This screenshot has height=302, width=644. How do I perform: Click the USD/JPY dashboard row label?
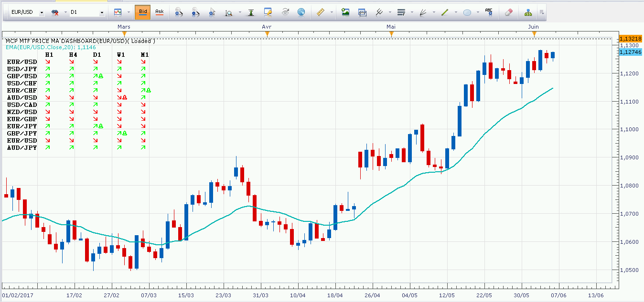[22, 69]
